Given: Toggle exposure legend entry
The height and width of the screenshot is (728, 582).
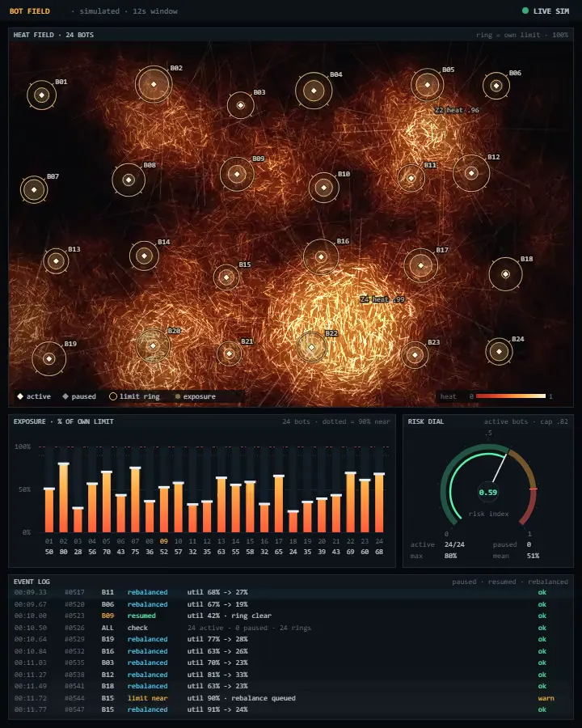Looking at the screenshot, I should coord(196,396).
